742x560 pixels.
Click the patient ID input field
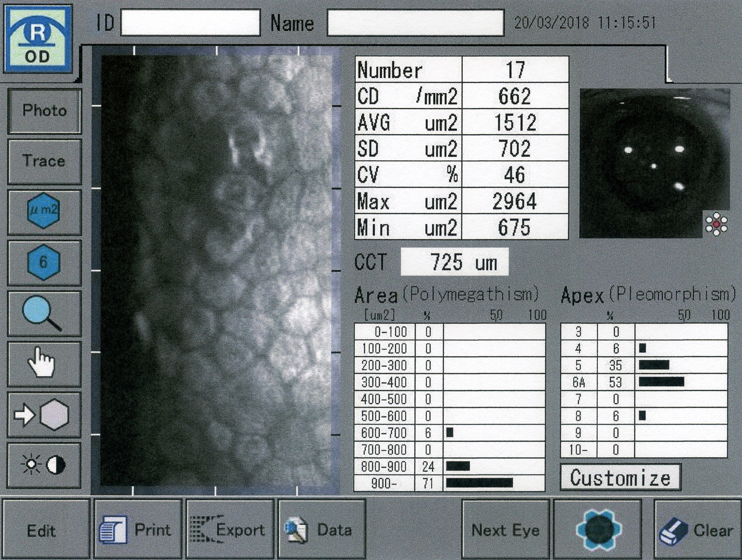click(x=190, y=23)
